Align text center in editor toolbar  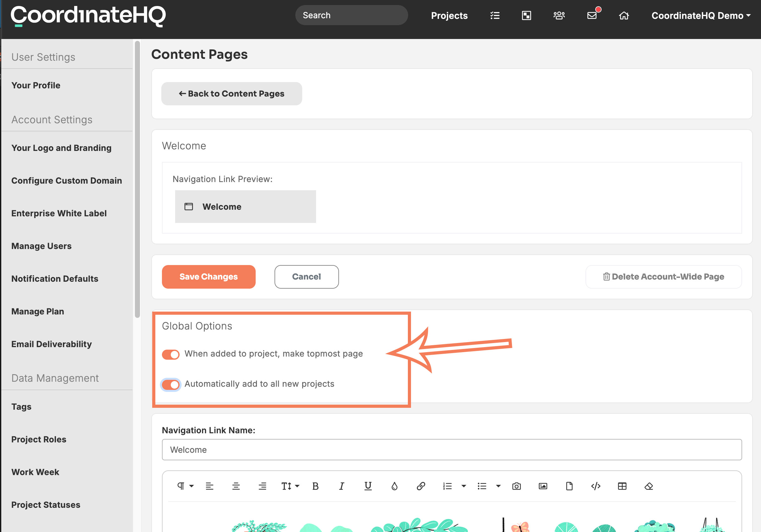click(x=236, y=486)
